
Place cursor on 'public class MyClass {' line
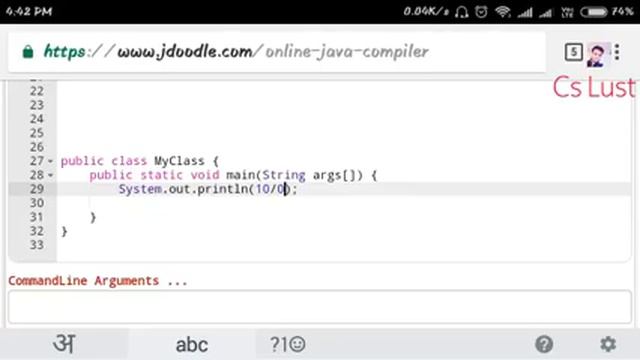click(140, 161)
